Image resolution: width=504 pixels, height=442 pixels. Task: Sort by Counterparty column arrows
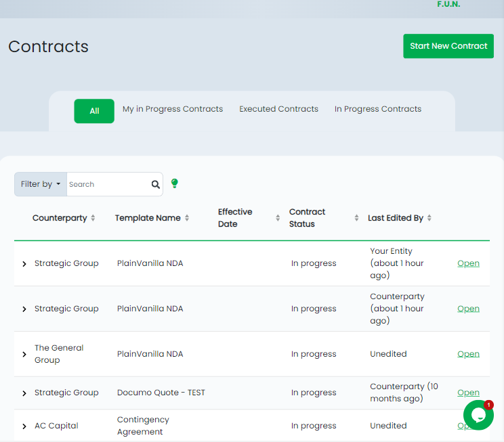pos(93,218)
